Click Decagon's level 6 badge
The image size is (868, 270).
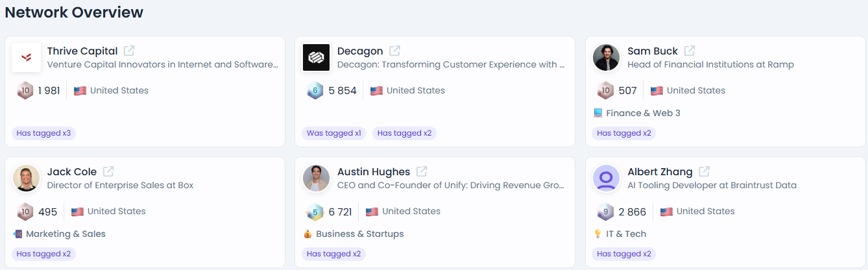tap(315, 91)
